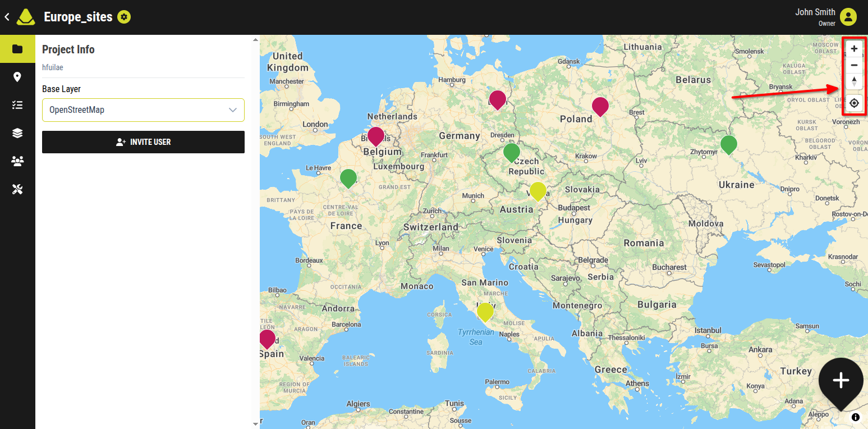
Task: Select the magenta marker in Poland
Action: click(x=600, y=107)
